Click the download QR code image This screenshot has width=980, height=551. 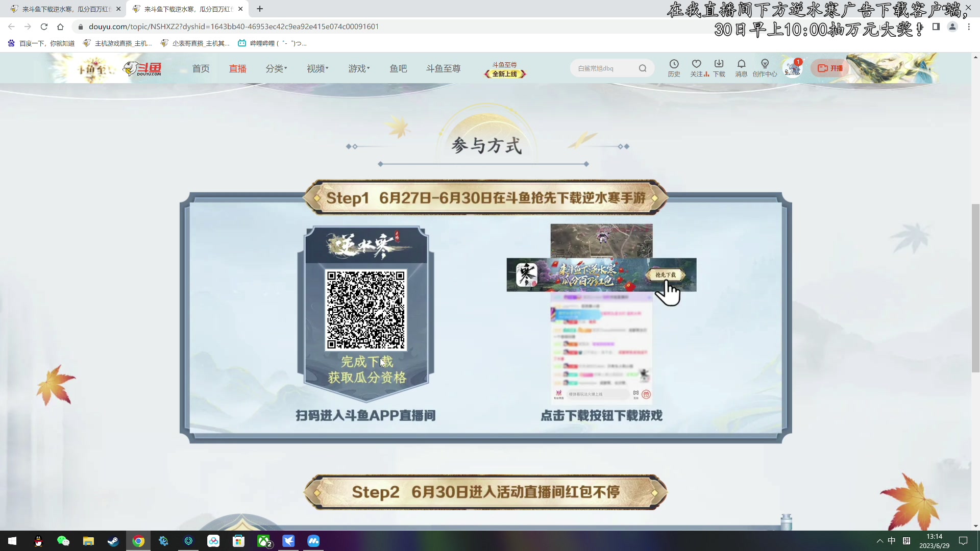click(366, 310)
